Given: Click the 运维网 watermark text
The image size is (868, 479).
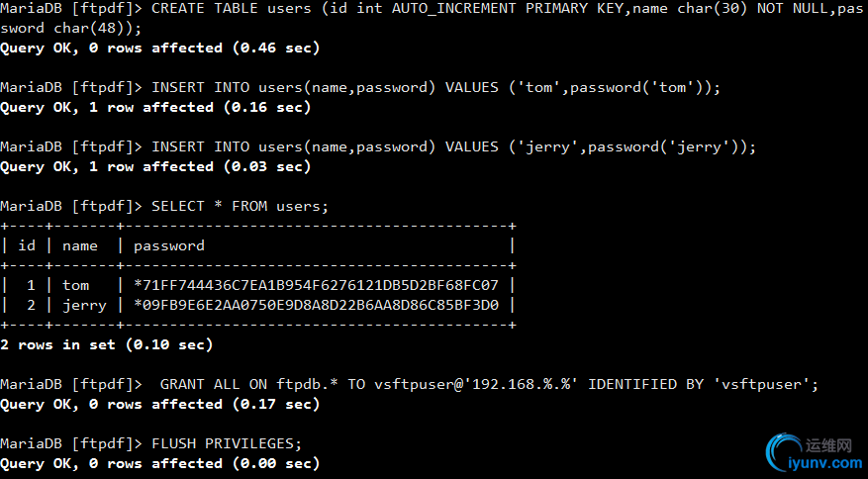Looking at the screenshot, I should [x=828, y=445].
